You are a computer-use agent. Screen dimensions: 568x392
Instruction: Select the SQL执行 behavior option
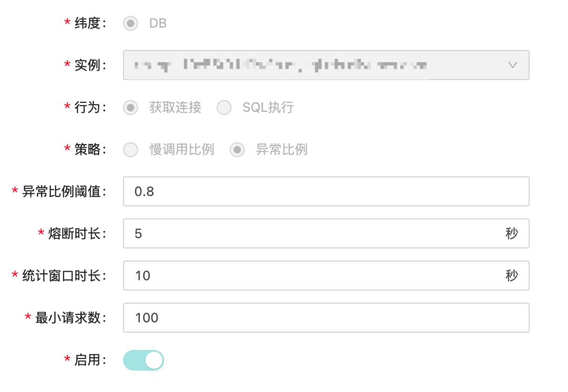point(224,107)
